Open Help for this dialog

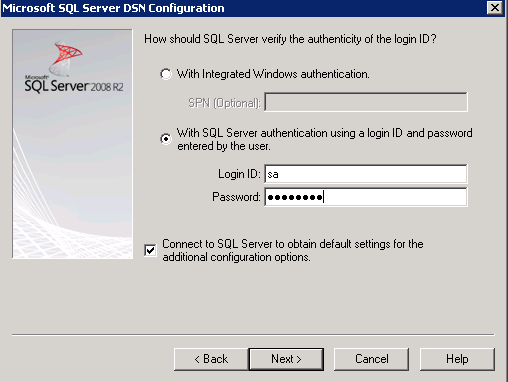(x=457, y=359)
